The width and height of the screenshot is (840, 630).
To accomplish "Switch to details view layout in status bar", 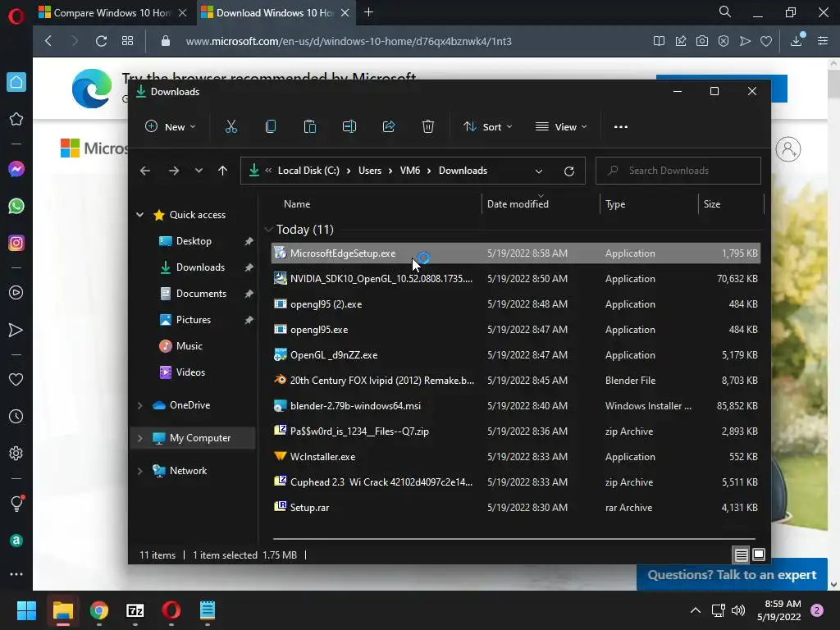I will click(x=741, y=555).
